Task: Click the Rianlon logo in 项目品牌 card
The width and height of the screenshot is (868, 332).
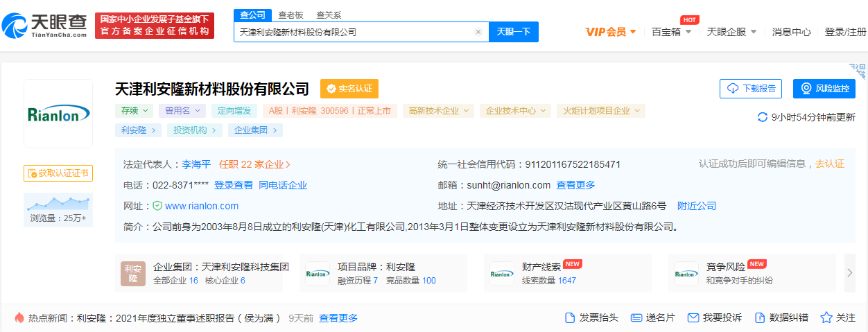Action: click(x=318, y=274)
